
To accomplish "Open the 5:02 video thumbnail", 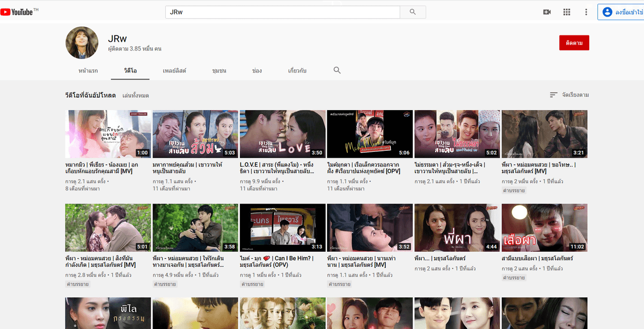I will coord(457,134).
